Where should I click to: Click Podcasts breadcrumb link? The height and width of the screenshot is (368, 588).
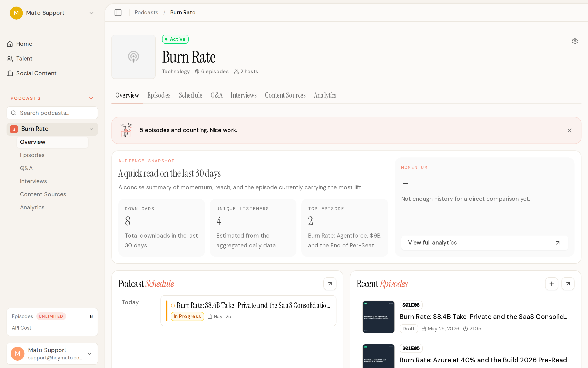(x=146, y=12)
